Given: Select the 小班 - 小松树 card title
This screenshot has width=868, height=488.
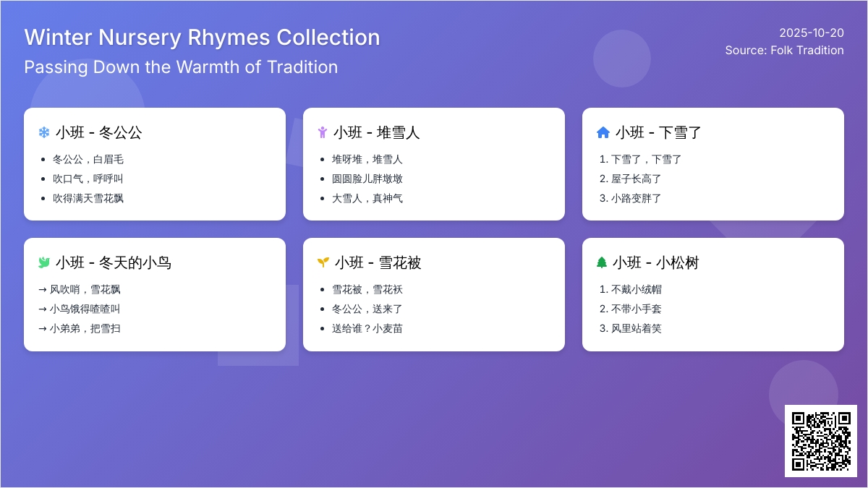Looking at the screenshot, I should pos(656,262).
